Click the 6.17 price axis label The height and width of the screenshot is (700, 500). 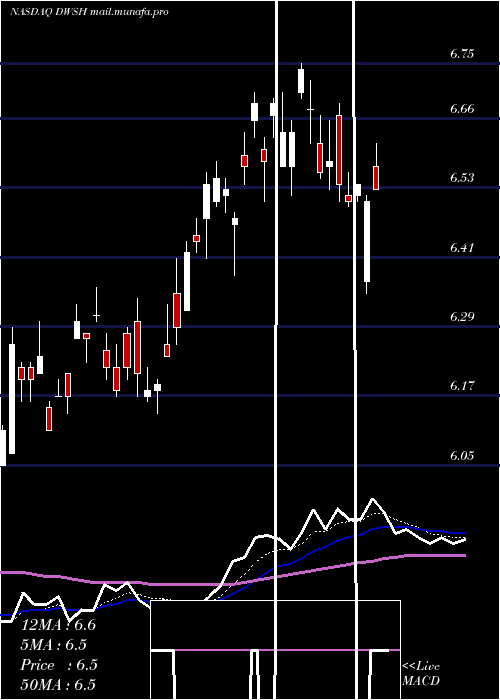click(462, 385)
